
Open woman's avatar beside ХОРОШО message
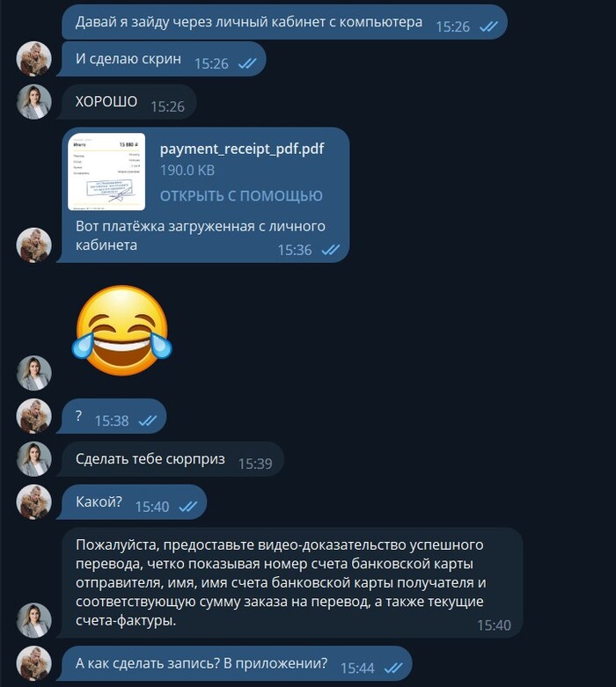click(33, 102)
